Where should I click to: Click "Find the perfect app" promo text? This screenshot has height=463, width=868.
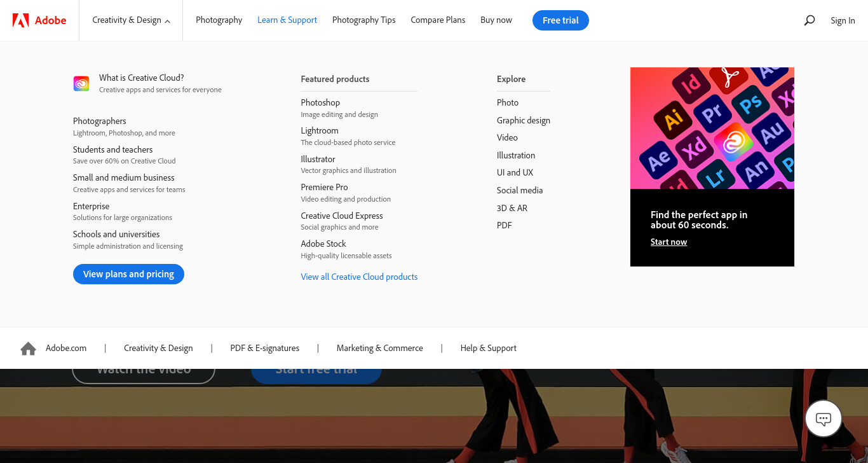699,219
